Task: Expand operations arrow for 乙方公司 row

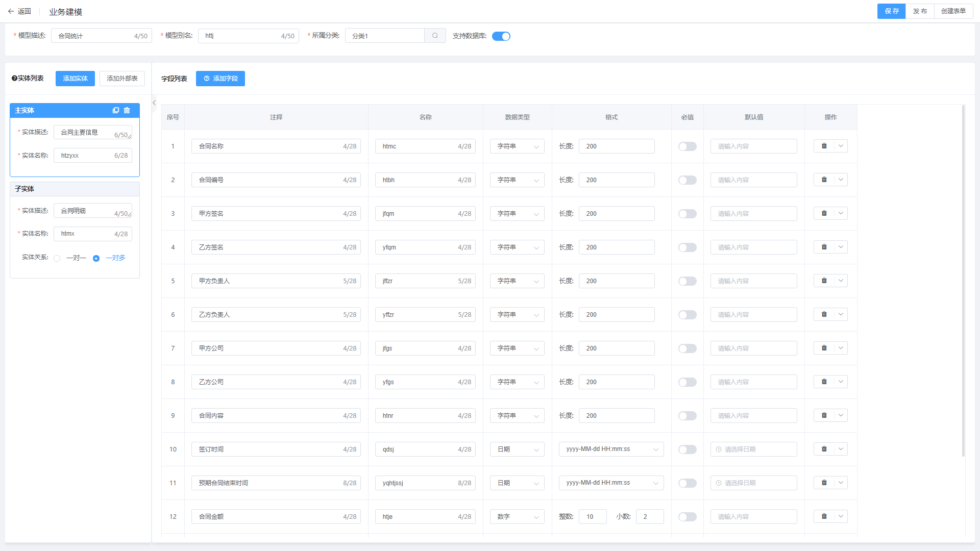Action: [841, 382]
